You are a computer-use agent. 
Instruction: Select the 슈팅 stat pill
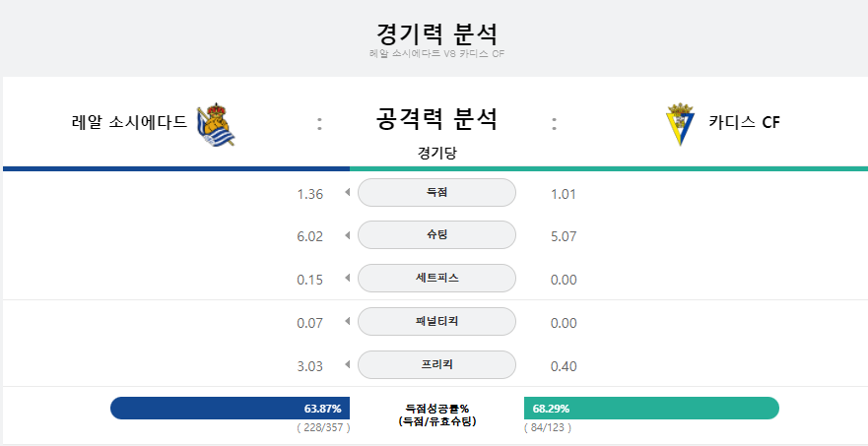(x=436, y=235)
